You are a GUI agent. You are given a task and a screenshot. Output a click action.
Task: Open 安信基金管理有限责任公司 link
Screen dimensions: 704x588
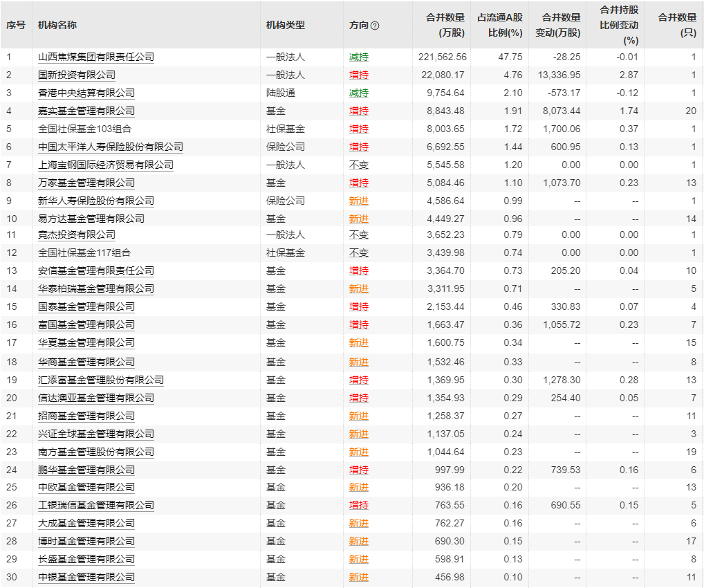click(96, 271)
